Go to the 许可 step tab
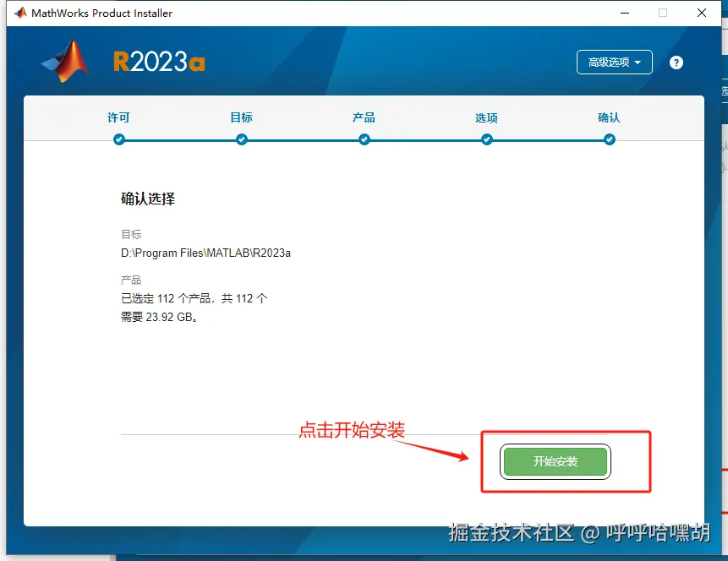Screen dimensions: 728x561 [119, 117]
